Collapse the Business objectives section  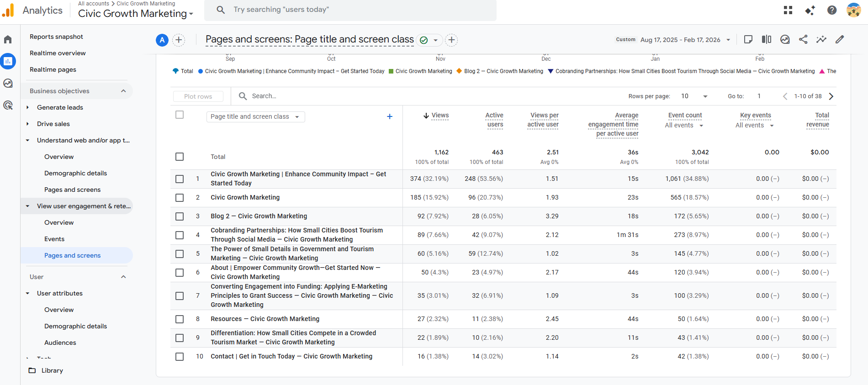[x=123, y=91]
